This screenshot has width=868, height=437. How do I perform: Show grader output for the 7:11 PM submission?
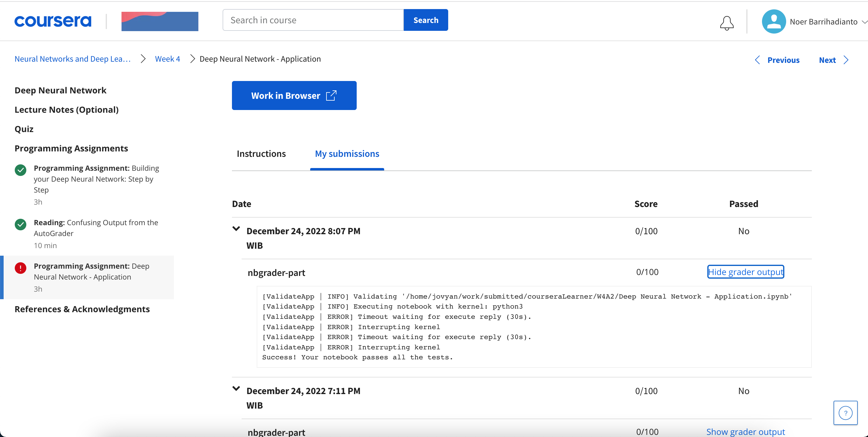[745, 432]
